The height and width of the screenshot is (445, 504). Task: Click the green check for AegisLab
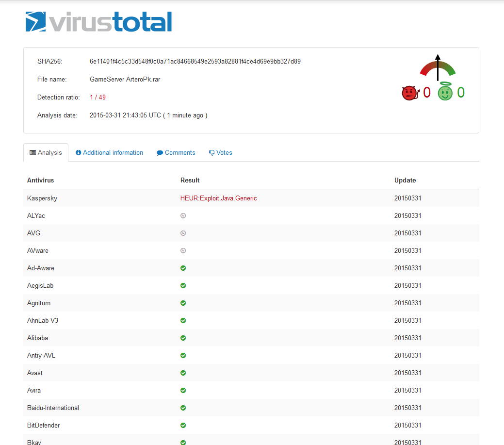pyautogui.click(x=183, y=285)
